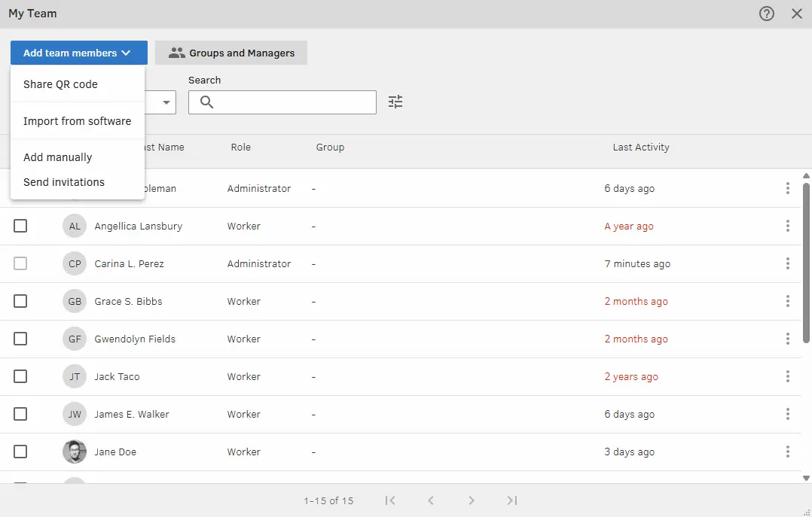Click '2 years ago' activity text
Screen dimensions: 812x517
click(630, 377)
